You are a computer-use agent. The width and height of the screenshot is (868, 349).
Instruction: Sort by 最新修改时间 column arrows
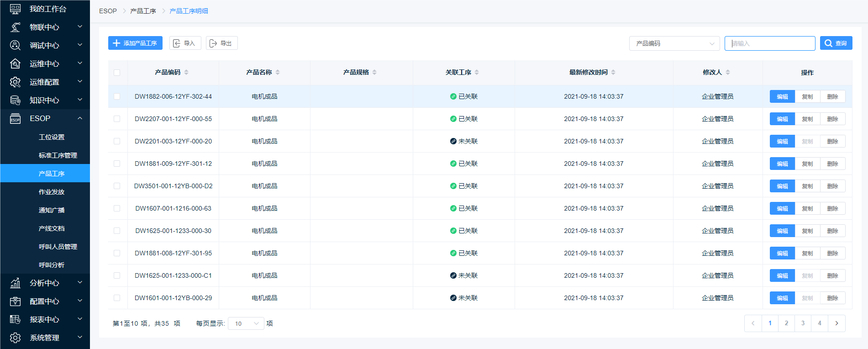tap(613, 72)
